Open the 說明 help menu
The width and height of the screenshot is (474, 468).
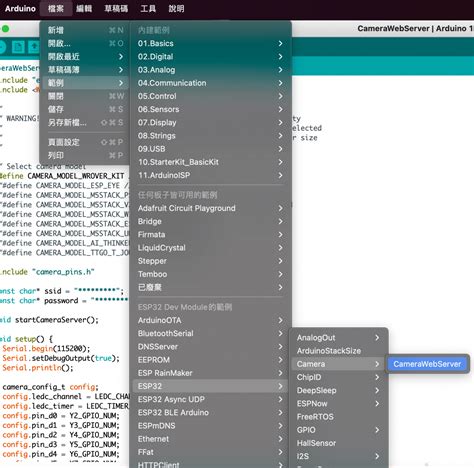pyautogui.click(x=176, y=8)
